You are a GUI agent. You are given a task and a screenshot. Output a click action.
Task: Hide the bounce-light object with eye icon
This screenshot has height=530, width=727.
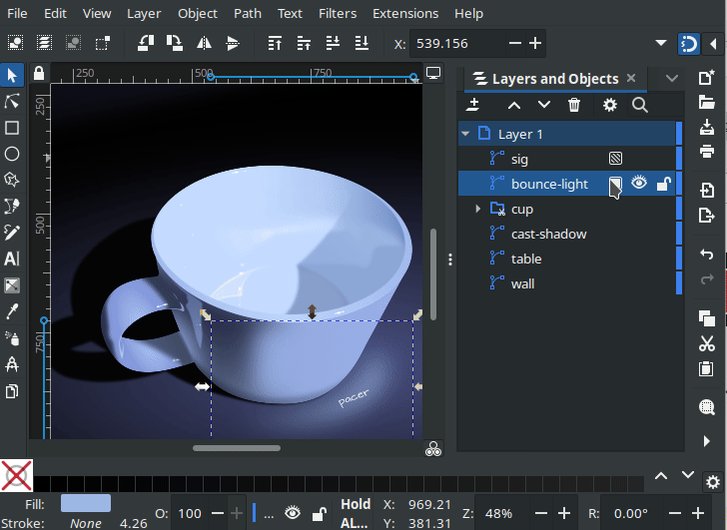click(639, 183)
